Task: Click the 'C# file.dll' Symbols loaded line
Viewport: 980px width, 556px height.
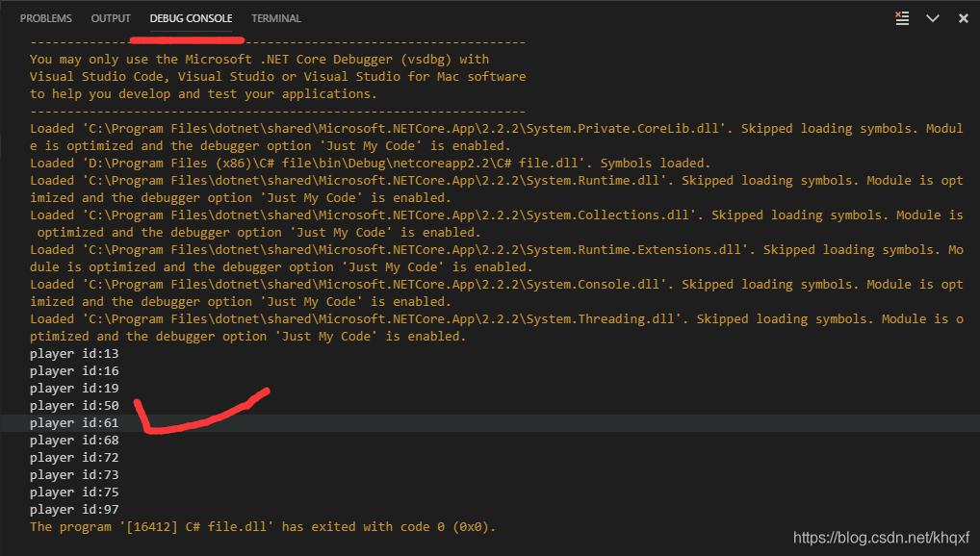Action: (x=370, y=164)
